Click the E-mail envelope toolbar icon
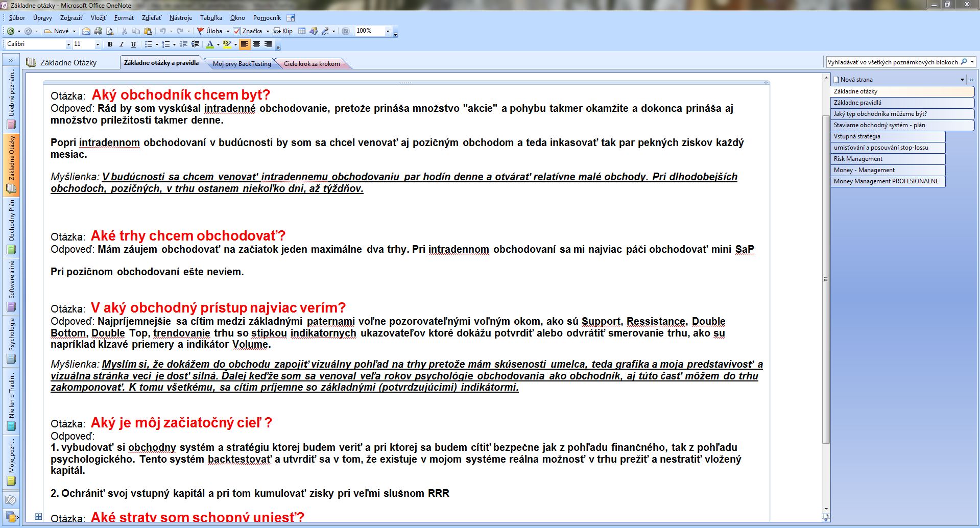 coord(86,31)
